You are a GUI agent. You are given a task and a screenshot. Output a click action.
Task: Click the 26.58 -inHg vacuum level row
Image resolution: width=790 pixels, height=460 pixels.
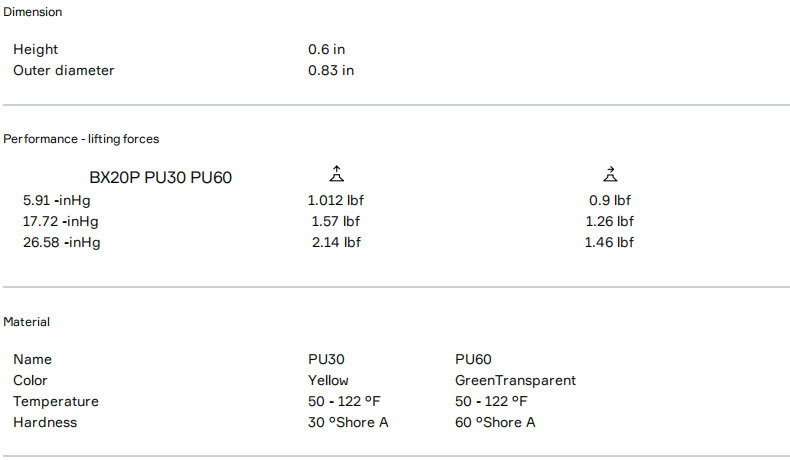61,242
